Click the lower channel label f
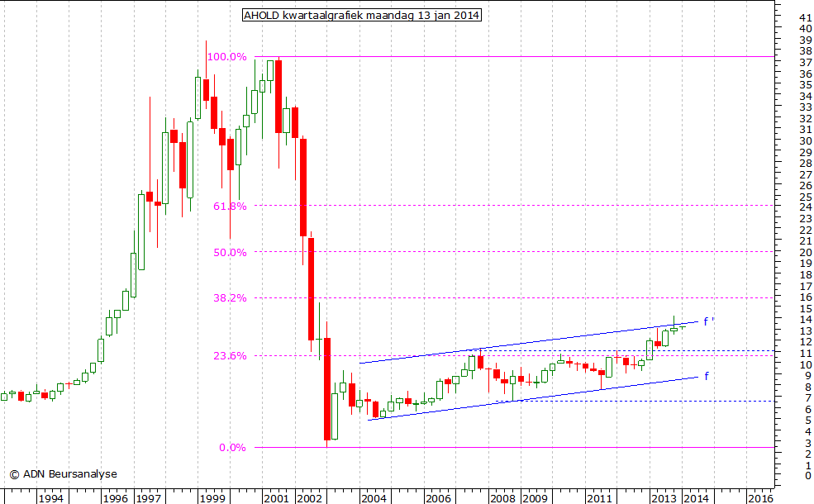Screen dimensions: 814x504 tap(707, 376)
